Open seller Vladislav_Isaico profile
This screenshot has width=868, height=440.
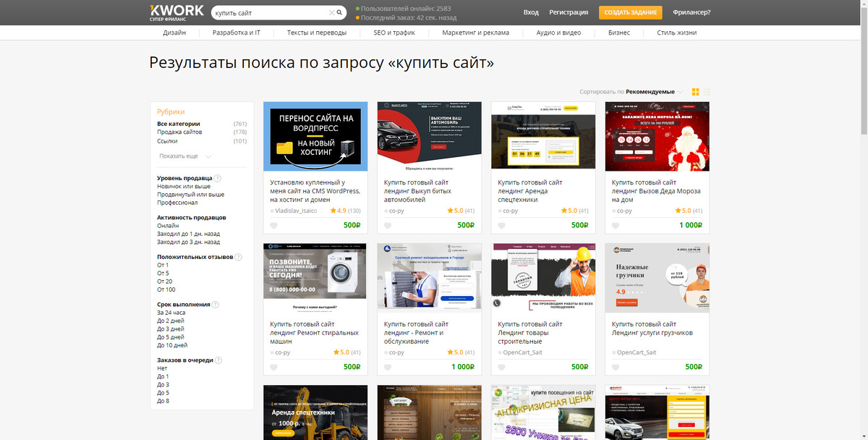point(296,211)
